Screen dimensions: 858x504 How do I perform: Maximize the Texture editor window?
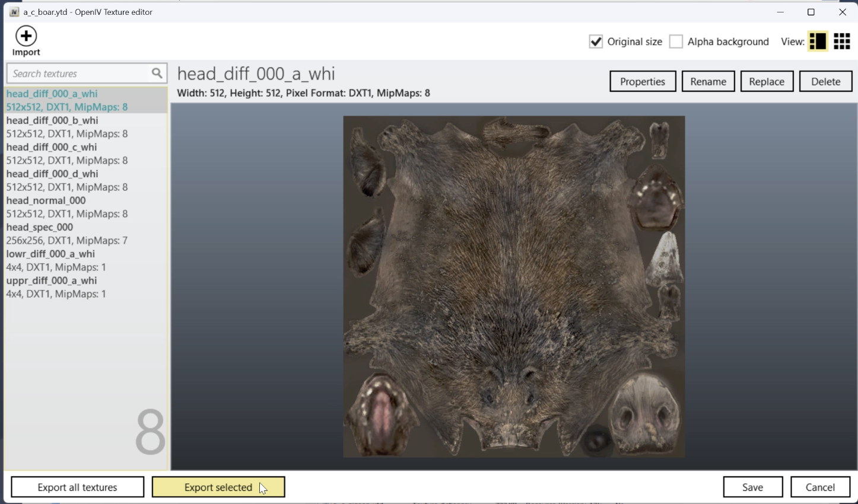coord(811,12)
